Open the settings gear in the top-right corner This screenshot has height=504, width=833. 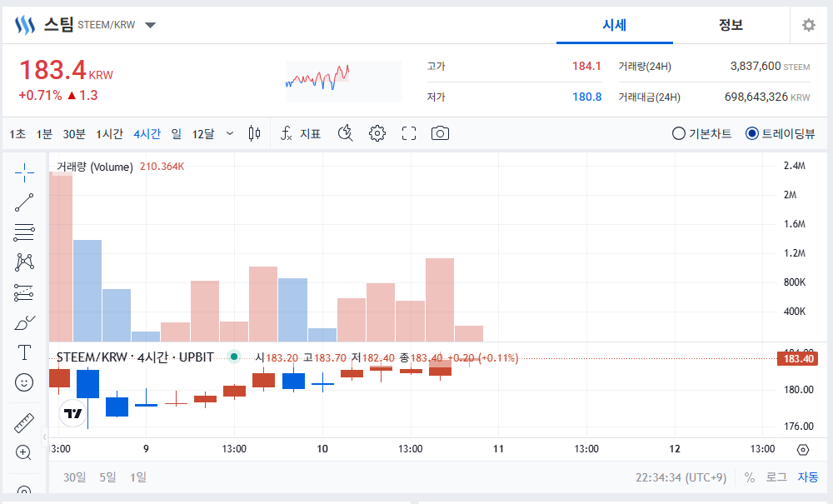[809, 25]
